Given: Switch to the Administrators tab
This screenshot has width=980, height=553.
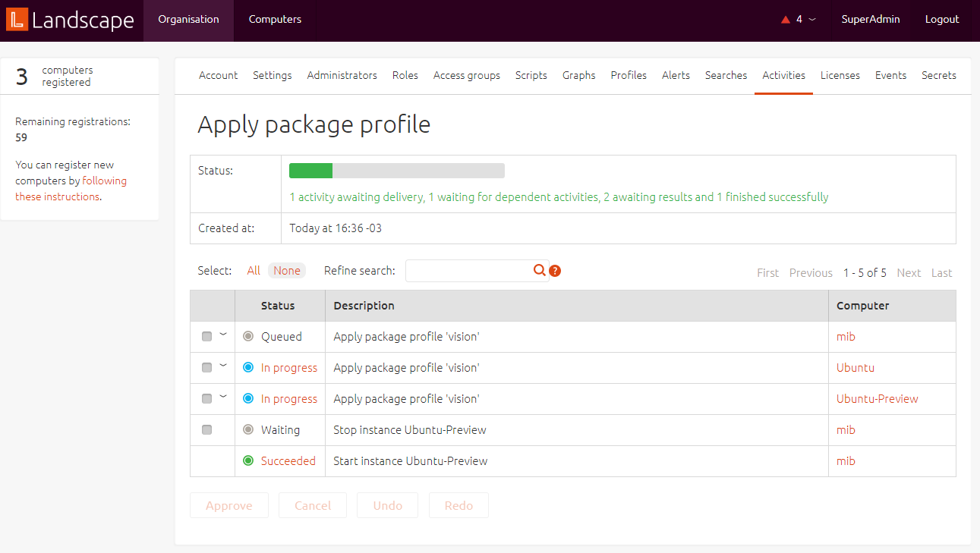Looking at the screenshot, I should (x=342, y=75).
